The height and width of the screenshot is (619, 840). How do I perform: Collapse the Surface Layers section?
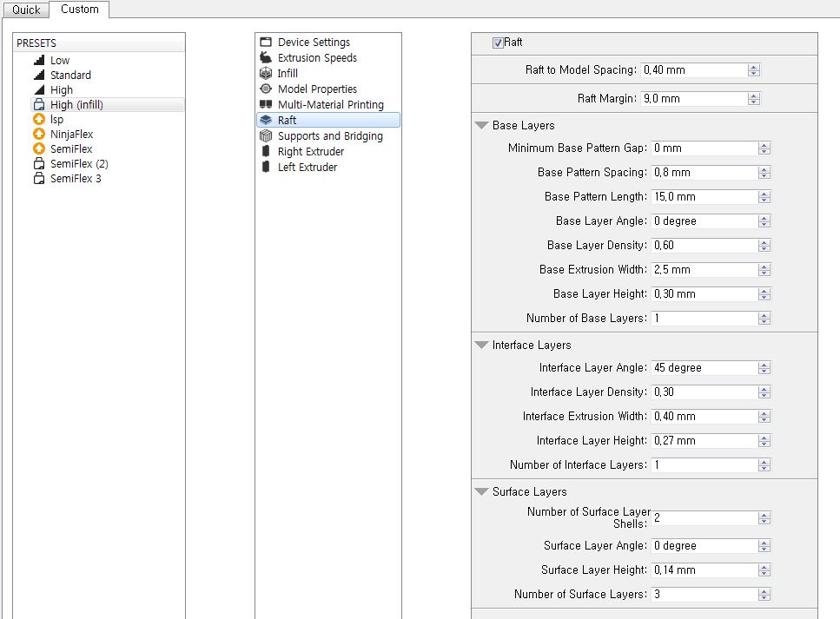coord(481,491)
